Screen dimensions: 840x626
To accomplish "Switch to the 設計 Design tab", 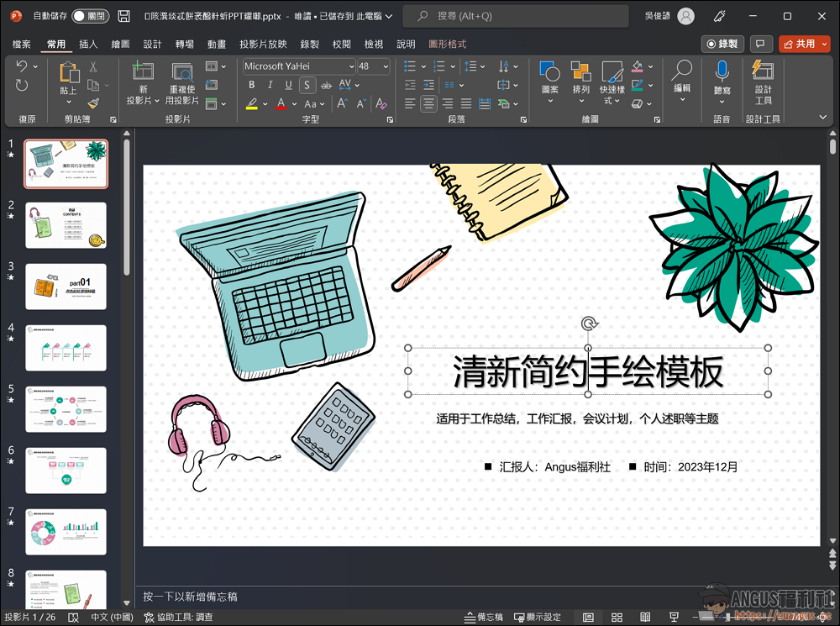I will (x=152, y=44).
